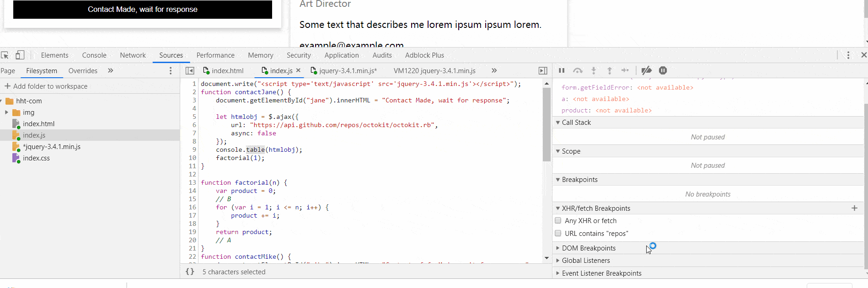The image size is (868, 288).
Task: Expand the img folder in file tree
Action: (6, 112)
